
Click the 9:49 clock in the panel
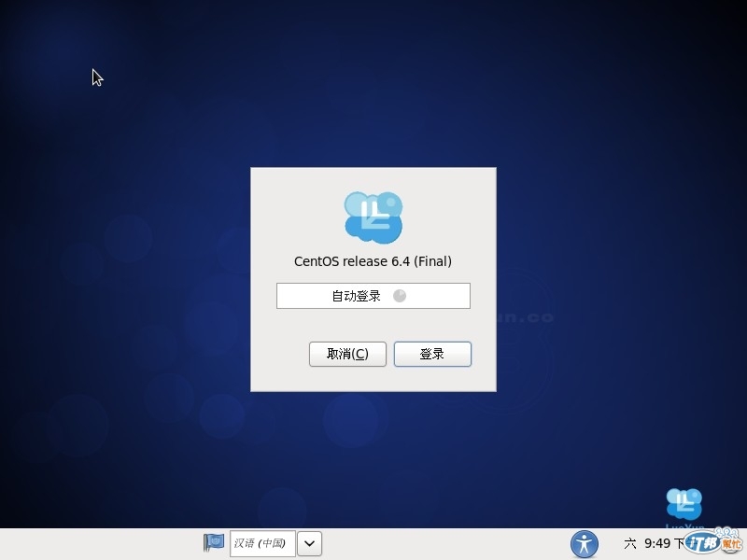pyautogui.click(x=656, y=543)
